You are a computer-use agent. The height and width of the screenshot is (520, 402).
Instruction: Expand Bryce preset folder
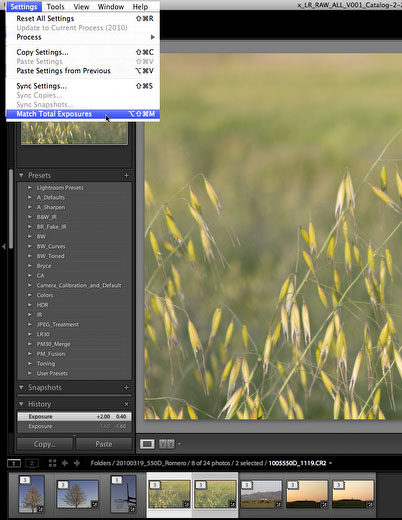tap(30, 266)
